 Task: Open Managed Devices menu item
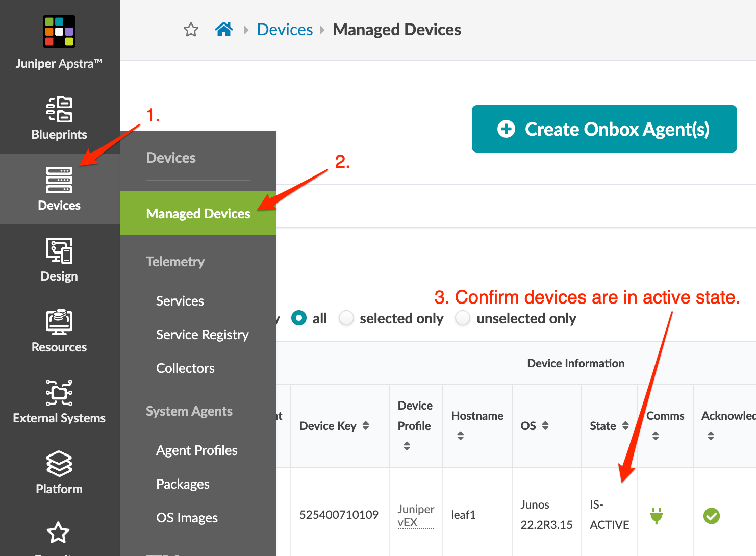pos(198,213)
